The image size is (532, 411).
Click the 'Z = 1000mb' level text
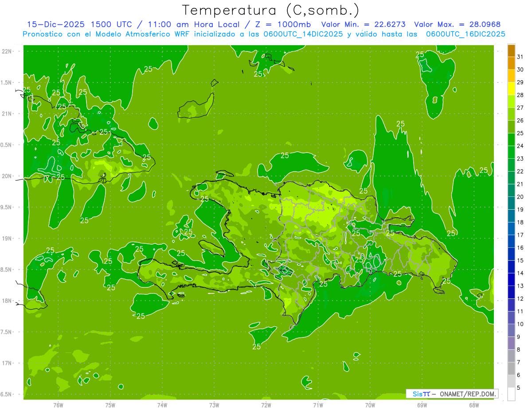point(283,24)
